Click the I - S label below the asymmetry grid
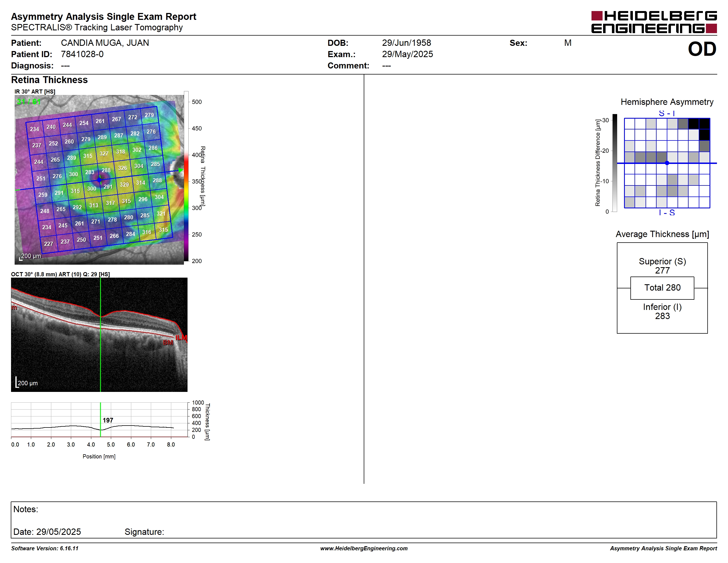This screenshot has width=728, height=563. pyautogui.click(x=667, y=213)
